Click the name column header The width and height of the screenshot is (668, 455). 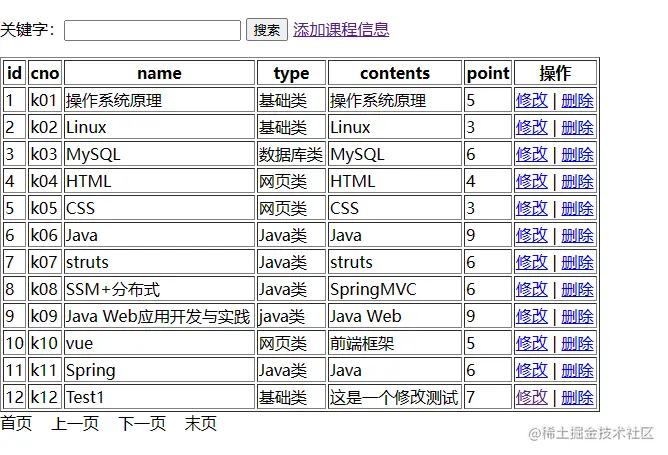click(x=159, y=73)
